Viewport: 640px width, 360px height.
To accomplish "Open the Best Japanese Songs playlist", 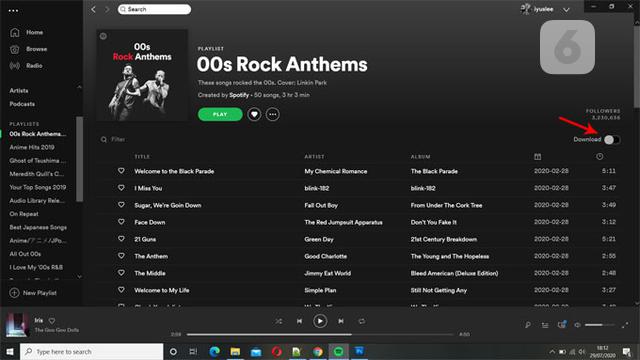I will pyautogui.click(x=38, y=227).
